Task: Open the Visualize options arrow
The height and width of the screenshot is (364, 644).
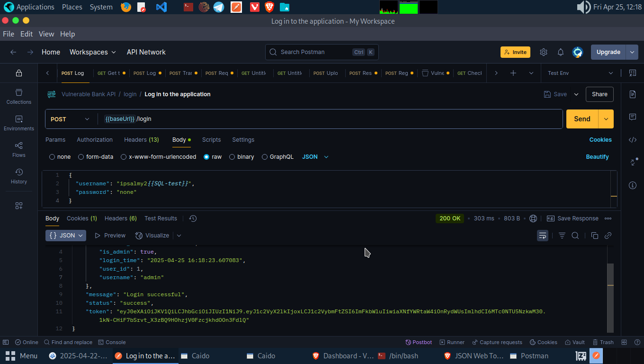Action: pos(179,236)
